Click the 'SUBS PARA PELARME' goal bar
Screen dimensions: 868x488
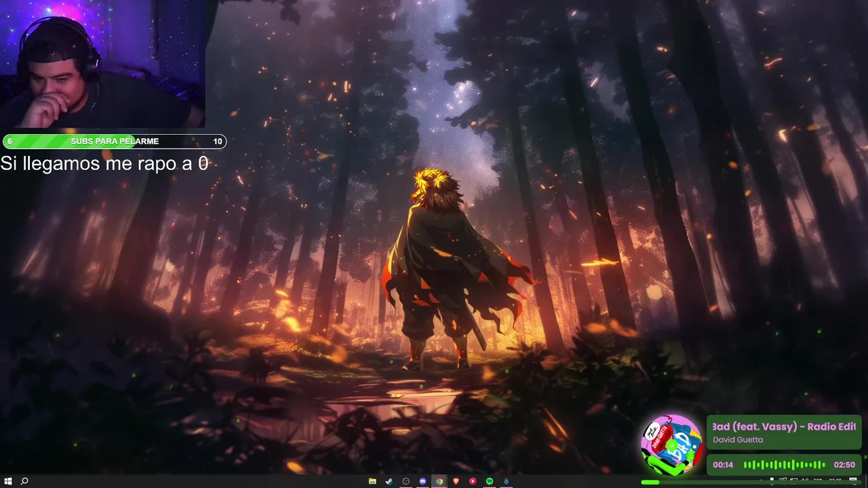[x=115, y=141]
